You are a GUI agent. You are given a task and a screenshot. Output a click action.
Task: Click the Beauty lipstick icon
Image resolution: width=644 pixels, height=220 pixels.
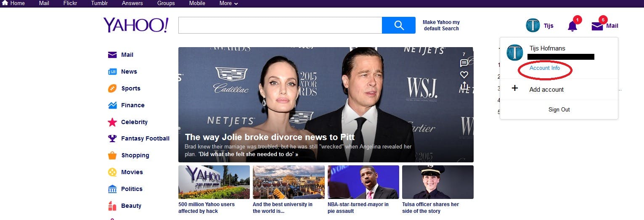[x=112, y=206]
